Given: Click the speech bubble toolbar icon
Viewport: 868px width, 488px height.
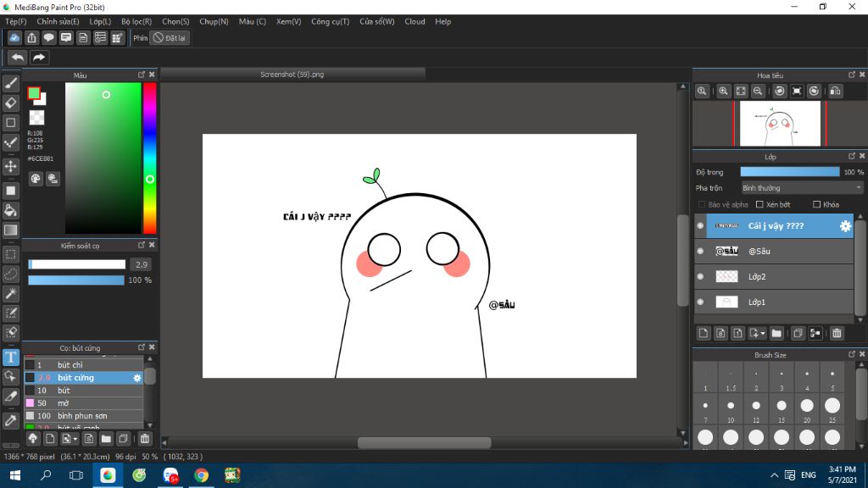Looking at the screenshot, I should 48,37.
